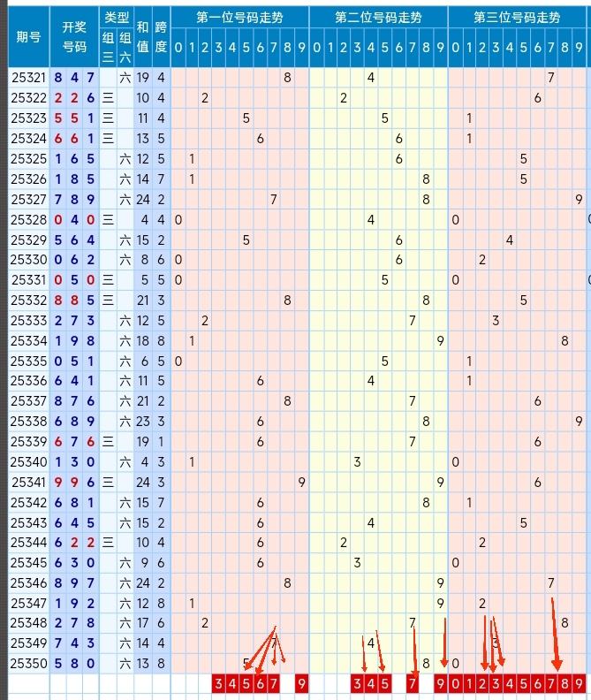This screenshot has height=700, width=591.
Task: Select red number 5 under third position trend
Action: [524, 683]
